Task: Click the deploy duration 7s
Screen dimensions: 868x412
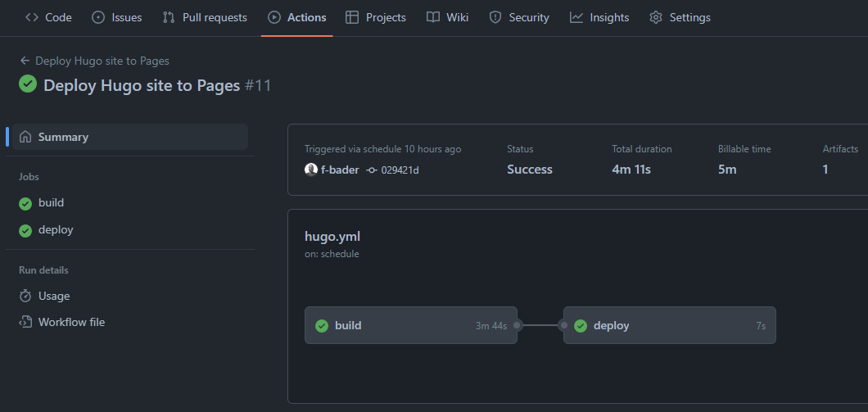Action: click(761, 326)
